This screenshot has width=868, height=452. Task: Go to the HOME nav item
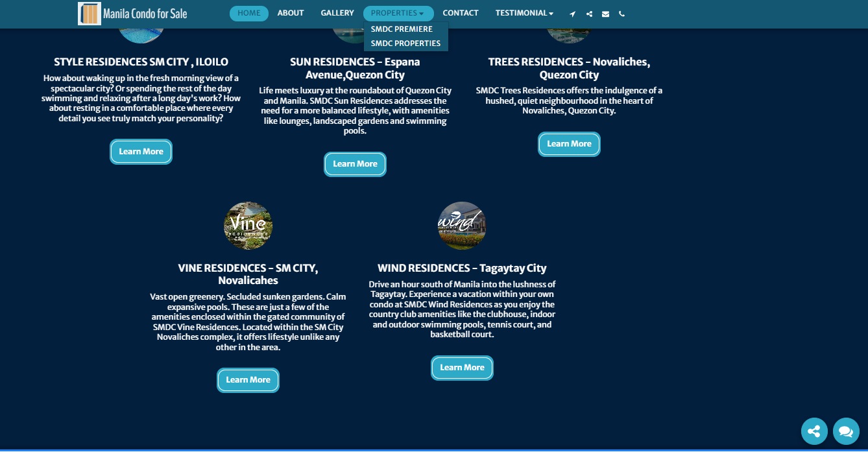249,13
